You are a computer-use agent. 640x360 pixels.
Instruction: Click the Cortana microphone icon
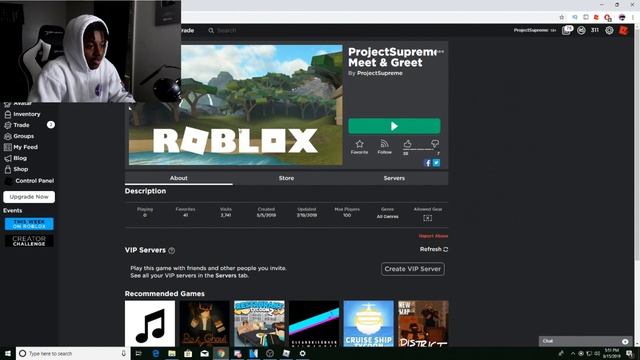(x=124, y=353)
